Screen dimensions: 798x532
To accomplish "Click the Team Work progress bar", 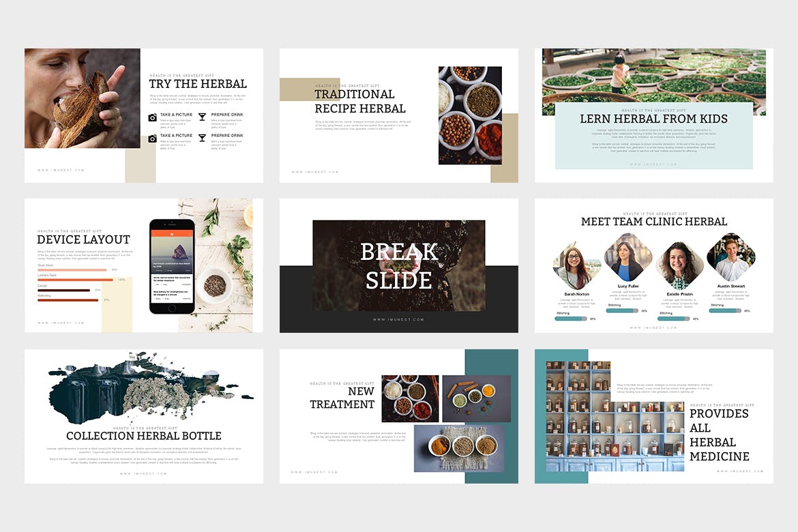I will pyautogui.click(x=72, y=270).
